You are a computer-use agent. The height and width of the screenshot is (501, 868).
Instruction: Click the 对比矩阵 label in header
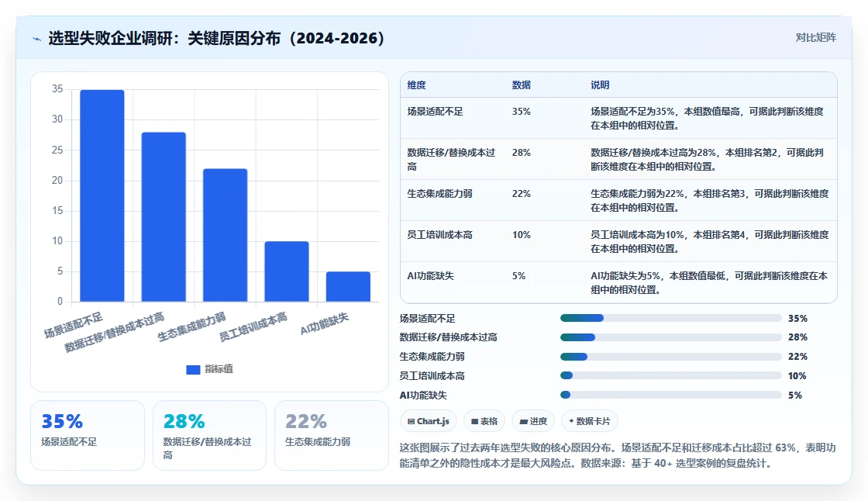815,38
